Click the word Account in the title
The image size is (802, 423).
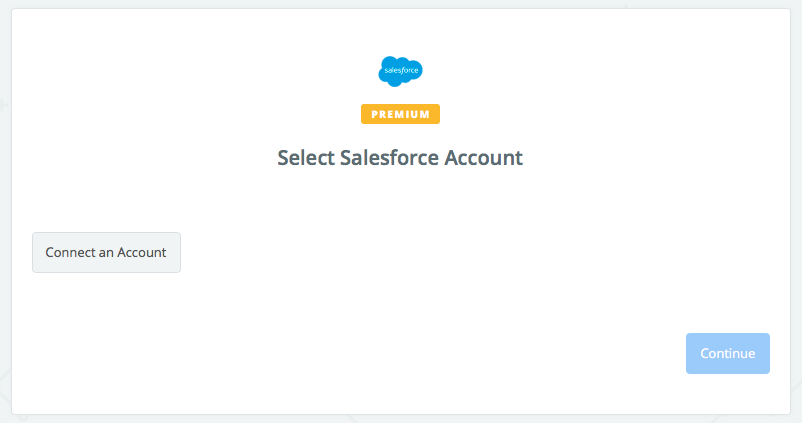[x=485, y=158]
